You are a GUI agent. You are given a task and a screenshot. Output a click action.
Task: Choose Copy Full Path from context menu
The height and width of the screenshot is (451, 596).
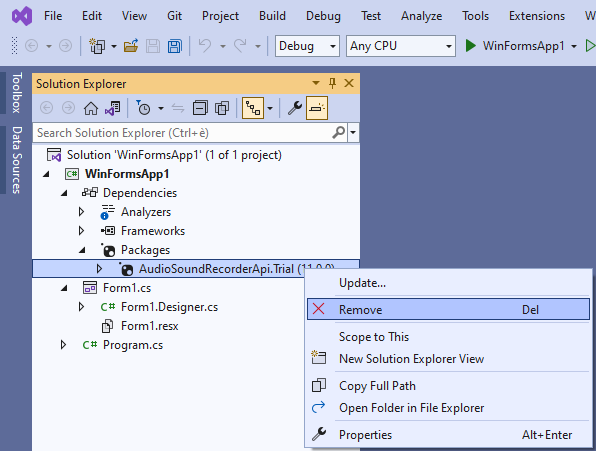(x=377, y=386)
